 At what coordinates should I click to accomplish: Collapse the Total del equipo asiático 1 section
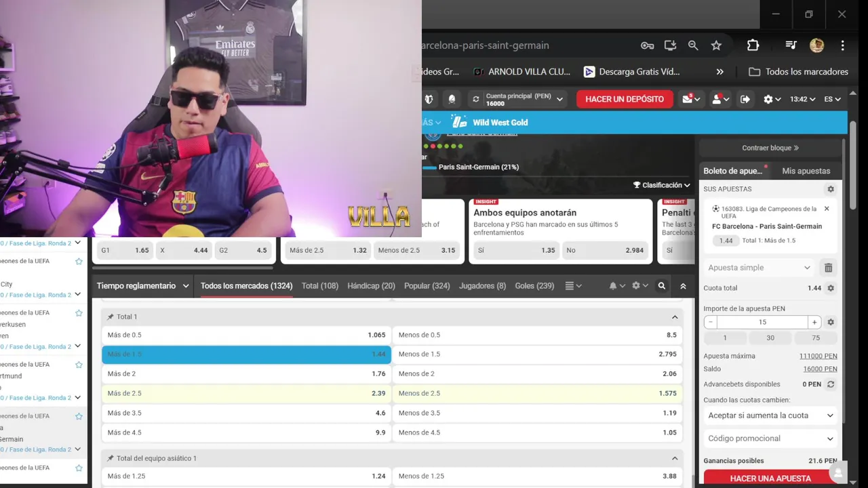pyautogui.click(x=675, y=459)
